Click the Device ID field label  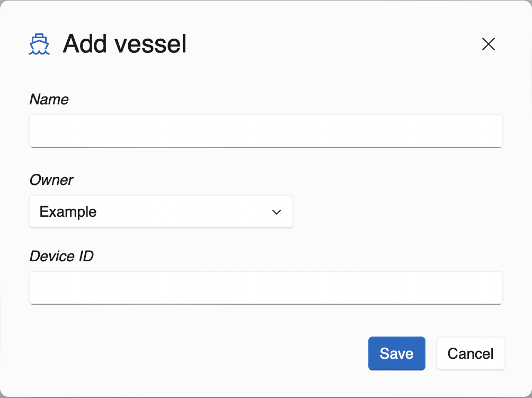tap(61, 256)
